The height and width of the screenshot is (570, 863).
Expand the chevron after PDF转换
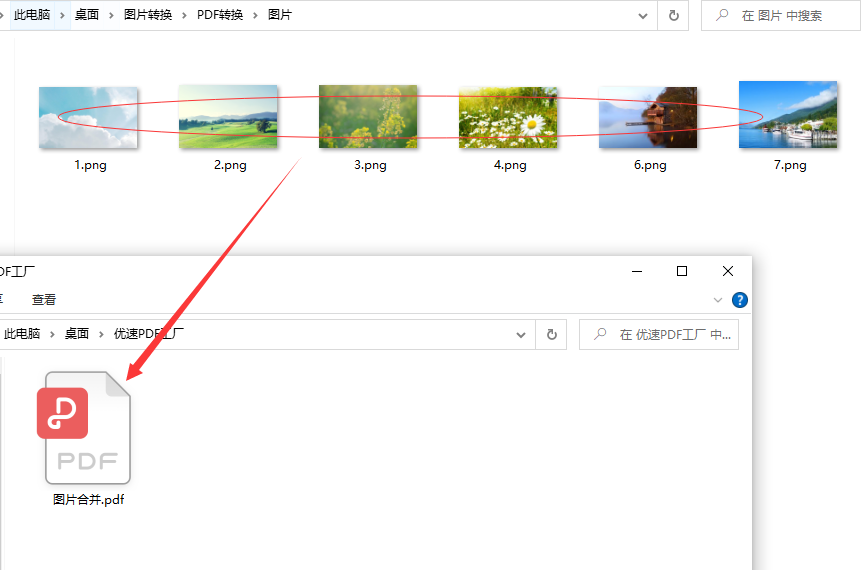255,15
